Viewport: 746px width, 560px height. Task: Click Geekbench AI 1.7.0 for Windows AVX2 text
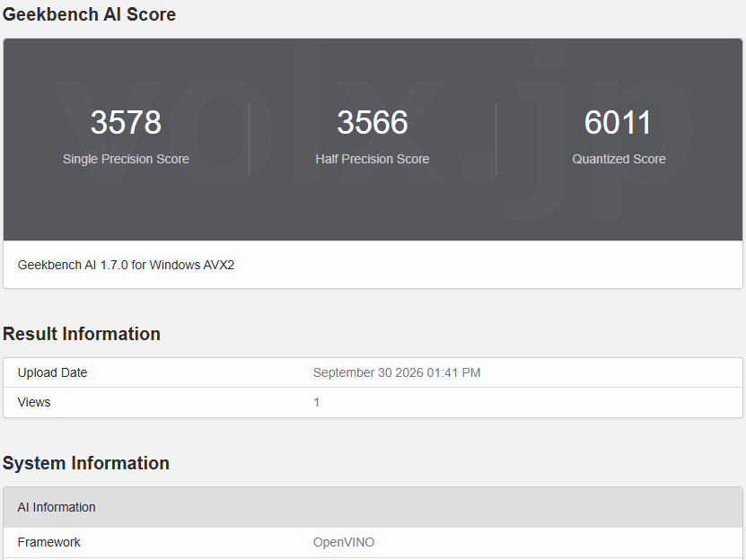[x=126, y=265]
